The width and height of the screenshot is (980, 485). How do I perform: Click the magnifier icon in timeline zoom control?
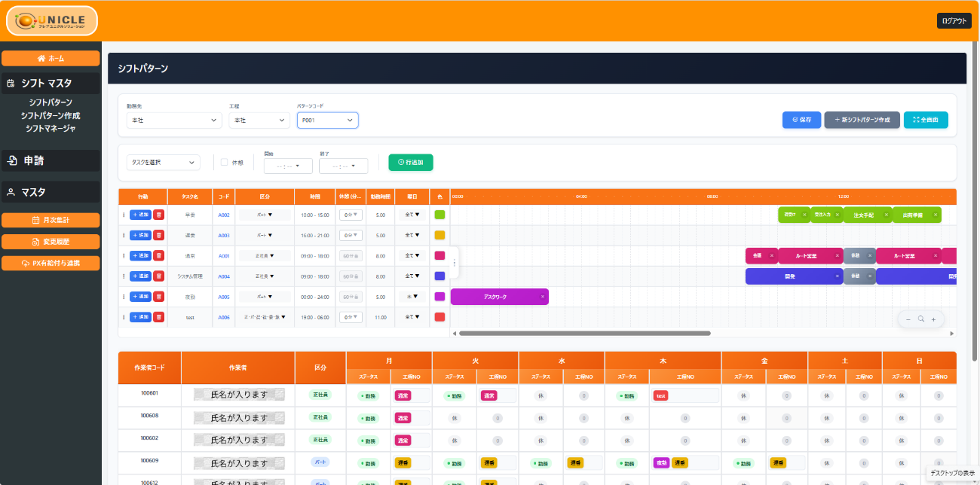pos(920,319)
